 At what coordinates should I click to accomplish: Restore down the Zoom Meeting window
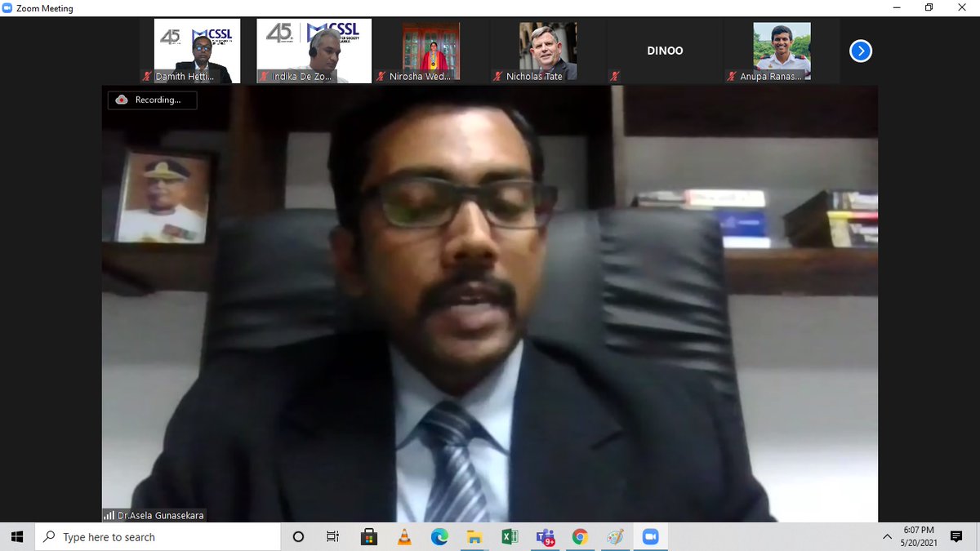(929, 8)
